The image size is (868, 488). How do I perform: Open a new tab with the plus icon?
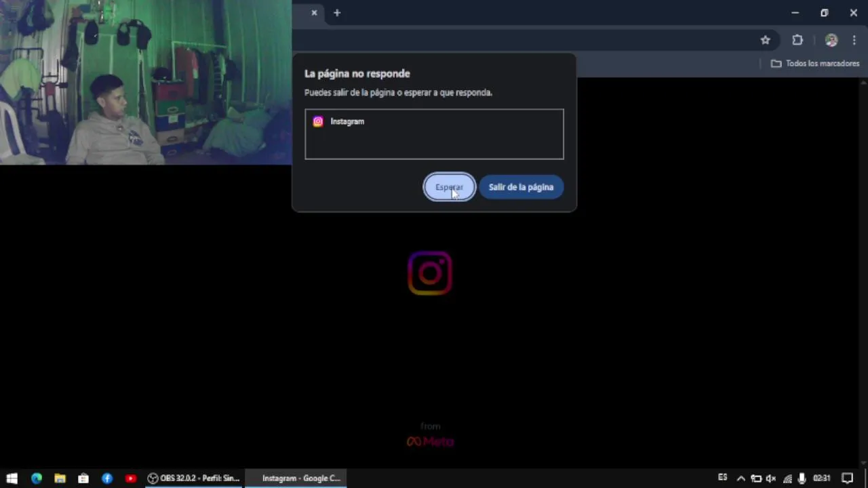[x=337, y=13]
